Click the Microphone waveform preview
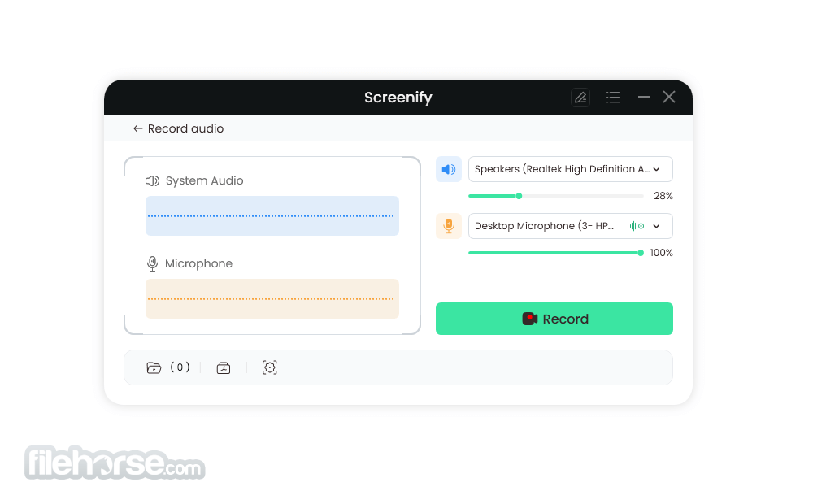Viewport: 813px width, 504px height. (272, 298)
